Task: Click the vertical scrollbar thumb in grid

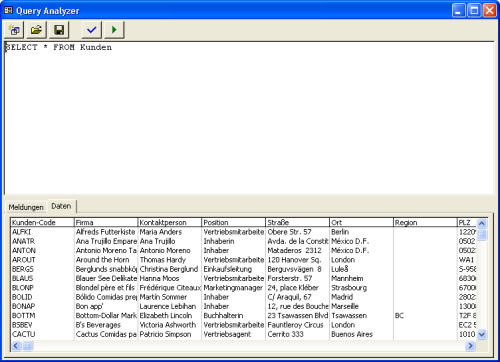Action: pos(482,234)
